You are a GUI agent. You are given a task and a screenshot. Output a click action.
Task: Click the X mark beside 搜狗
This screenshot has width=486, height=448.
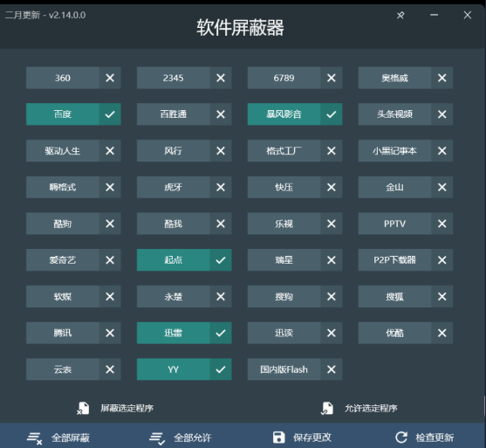click(332, 297)
